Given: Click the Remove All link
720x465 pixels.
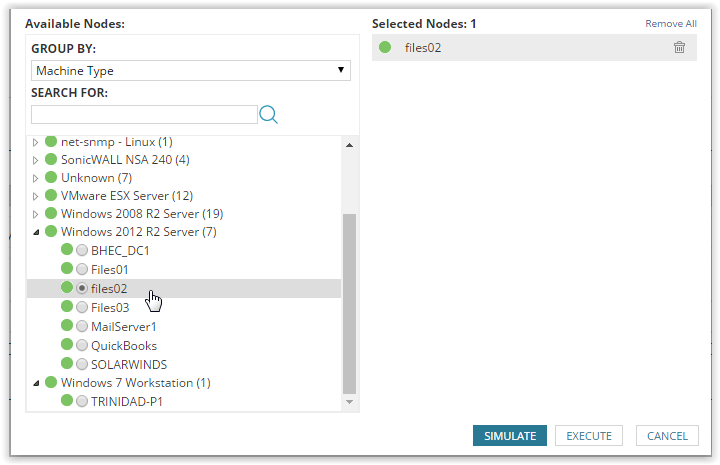Looking at the screenshot, I should point(671,23).
